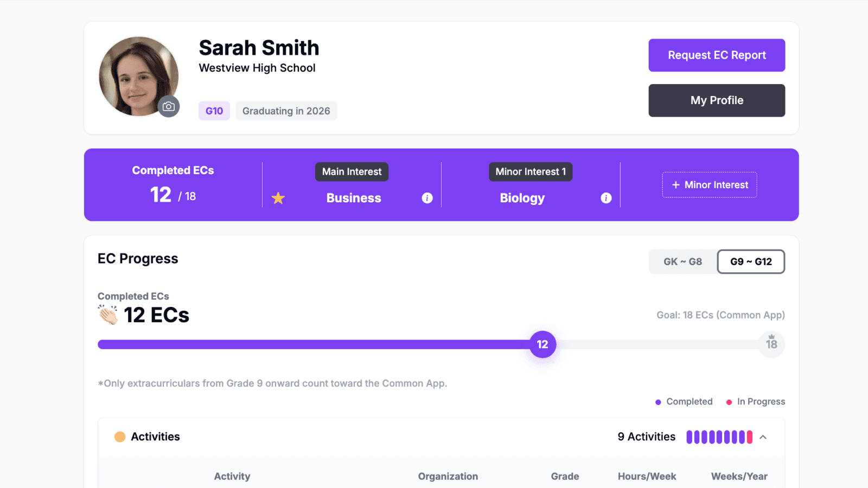The image size is (868, 488).
Task: Click the camera icon on Sarah's profile photo
Action: tap(169, 106)
